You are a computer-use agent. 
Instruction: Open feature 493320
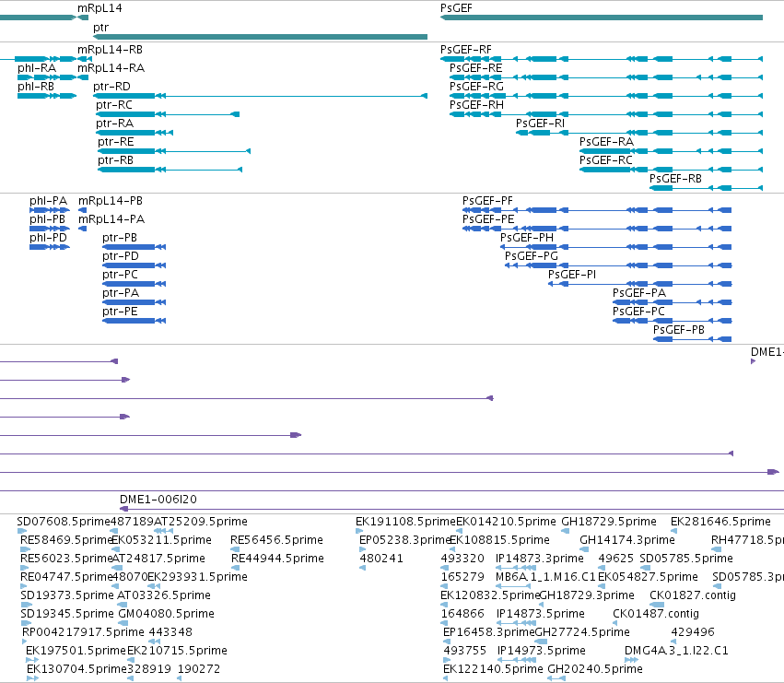[x=463, y=559]
